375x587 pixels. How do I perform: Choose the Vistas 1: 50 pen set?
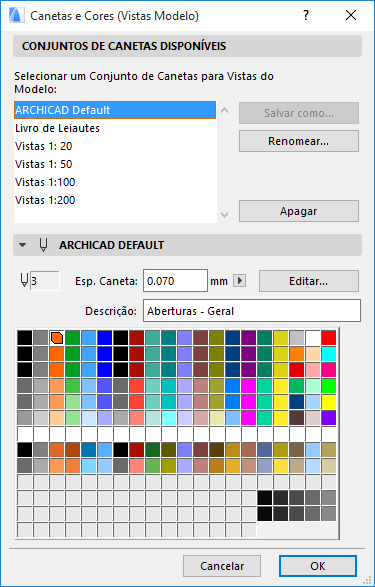115,164
